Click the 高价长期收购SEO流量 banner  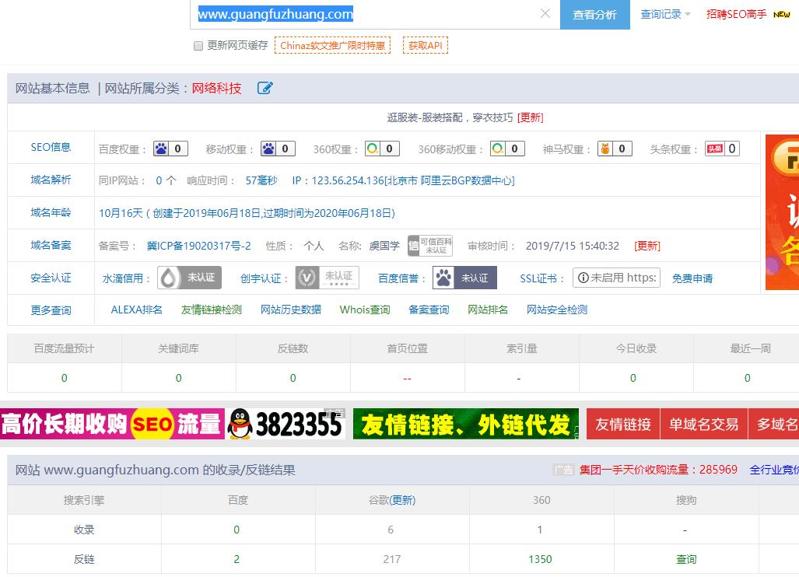click(x=112, y=424)
